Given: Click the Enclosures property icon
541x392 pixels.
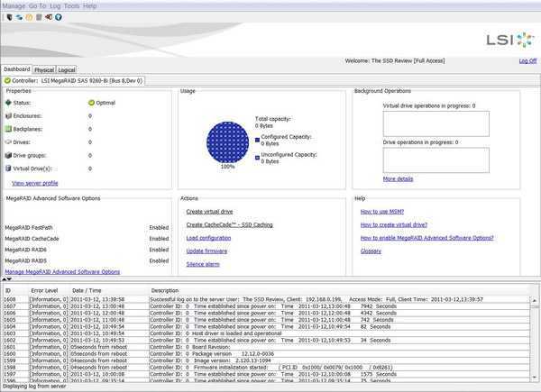Looking at the screenshot, I should [9, 116].
